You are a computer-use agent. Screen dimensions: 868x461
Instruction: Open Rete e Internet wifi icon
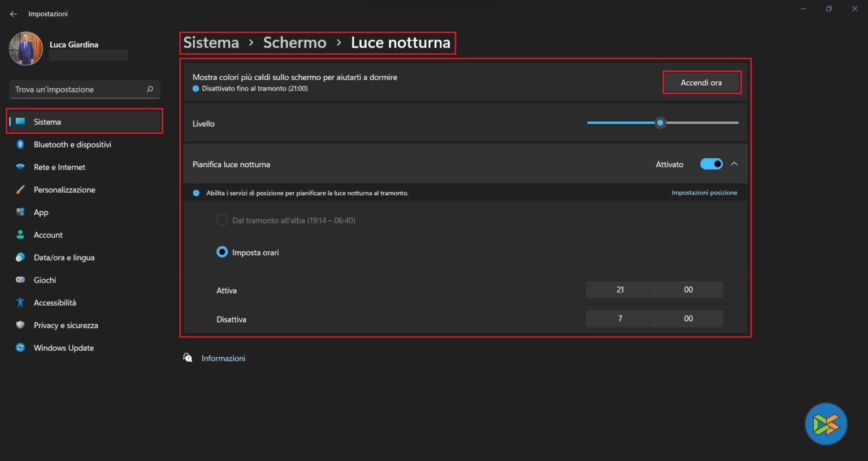point(20,167)
